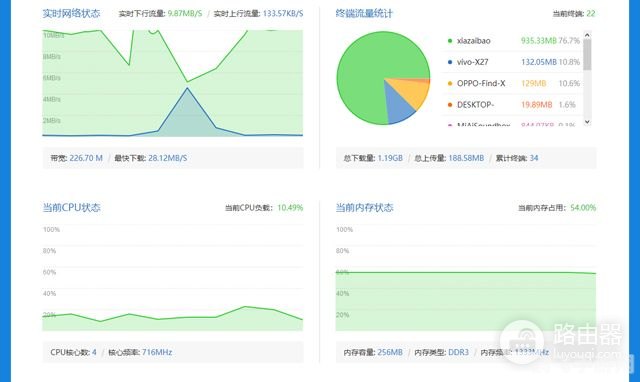The width and height of the screenshot is (640, 382).
Task: Click the 当前内存状态 section title
Action: pos(364,207)
